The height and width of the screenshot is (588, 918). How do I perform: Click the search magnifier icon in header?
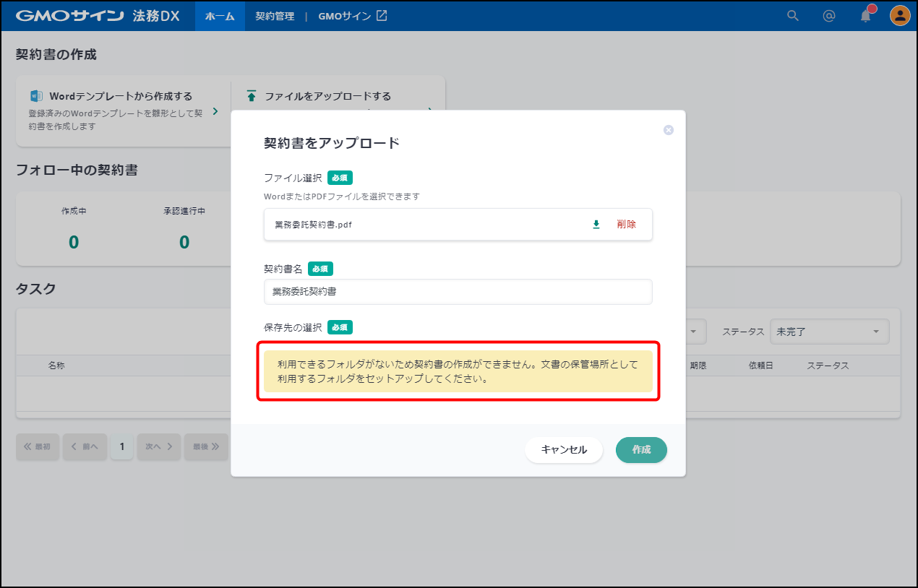793,16
